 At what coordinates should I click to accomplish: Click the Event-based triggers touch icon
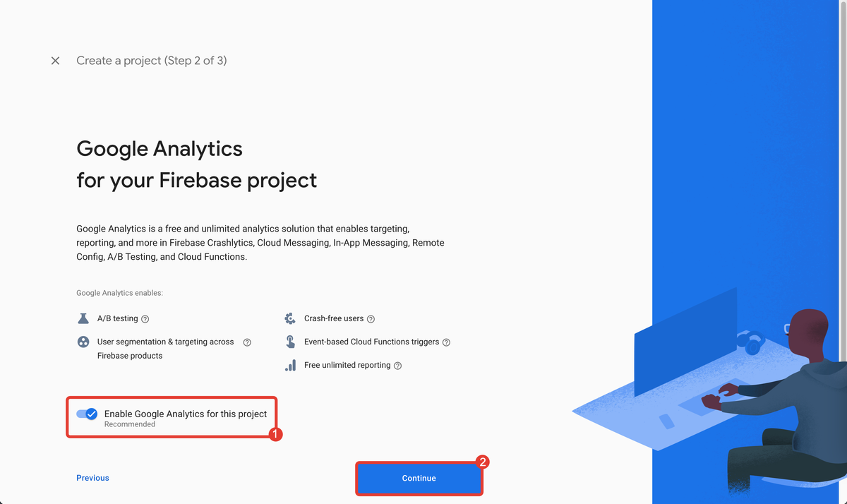(x=290, y=342)
